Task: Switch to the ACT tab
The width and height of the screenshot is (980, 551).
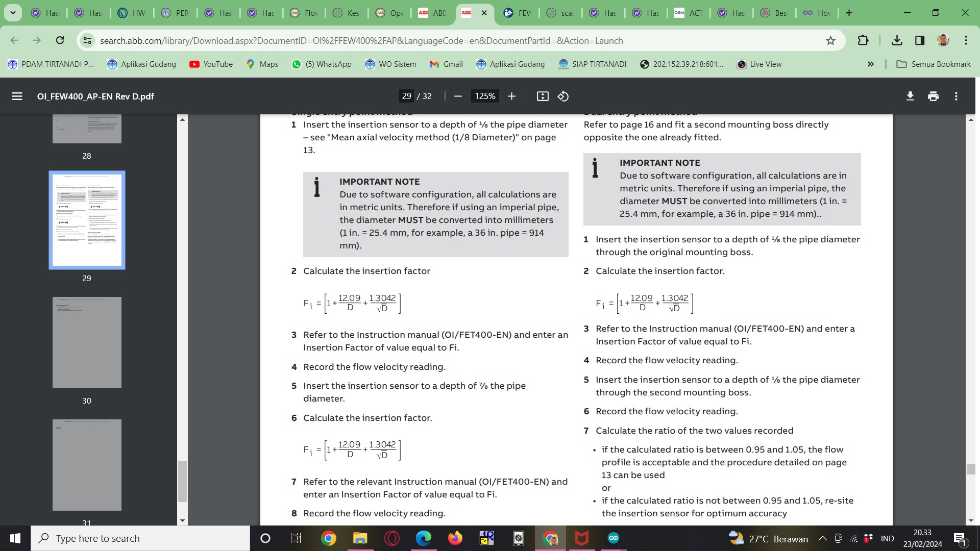Action: click(689, 13)
